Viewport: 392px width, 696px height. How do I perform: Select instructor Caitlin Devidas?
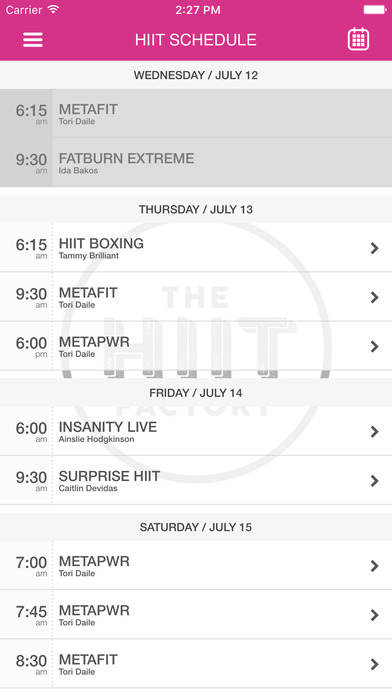click(x=88, y=488)
